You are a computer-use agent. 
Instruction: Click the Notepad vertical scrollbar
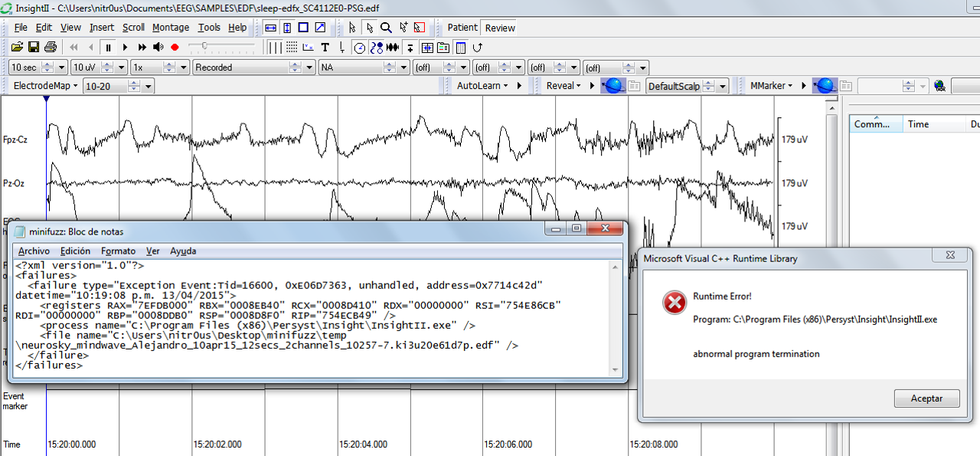point(616,318)
